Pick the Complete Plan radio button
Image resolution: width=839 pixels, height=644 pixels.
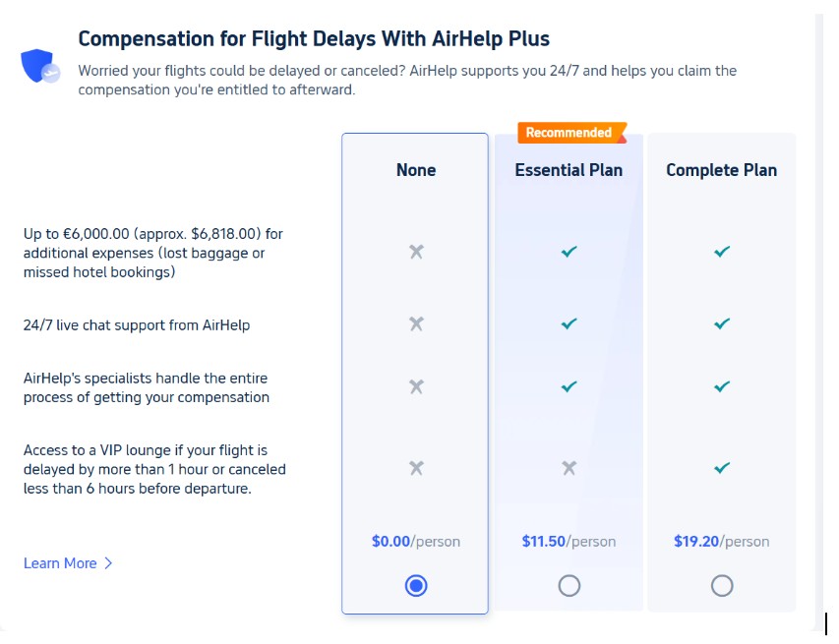point(721,585)
